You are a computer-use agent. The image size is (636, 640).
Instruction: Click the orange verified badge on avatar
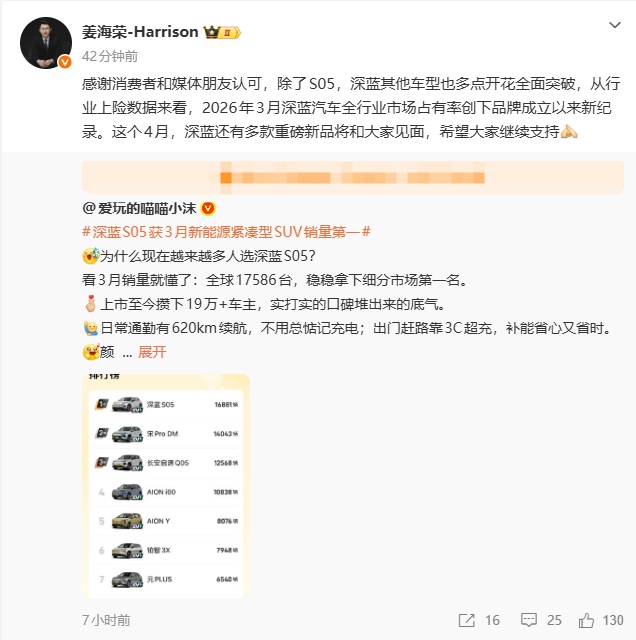[x=65, y=62]
